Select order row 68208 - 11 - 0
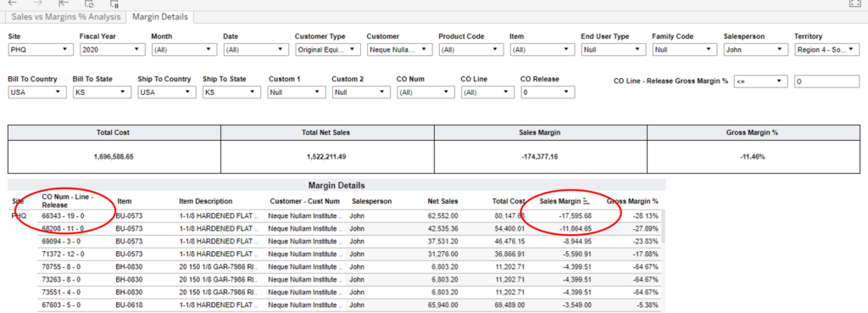Image resolution: width=868 pixels, height=313 pixels. coord(63,228)
